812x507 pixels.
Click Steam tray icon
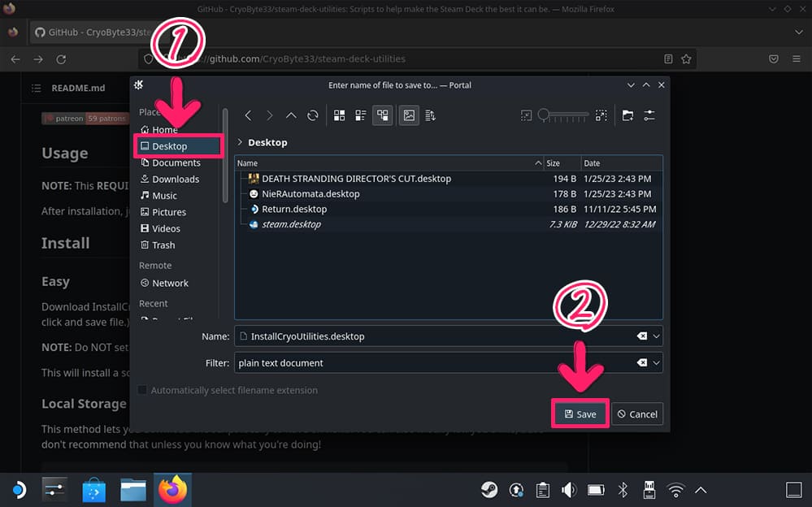point(489,489)
